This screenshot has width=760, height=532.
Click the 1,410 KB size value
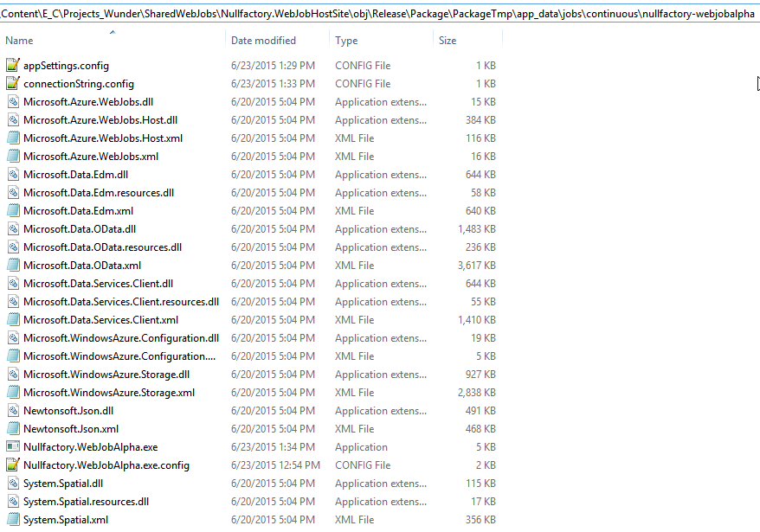click(x=476, y=320)
